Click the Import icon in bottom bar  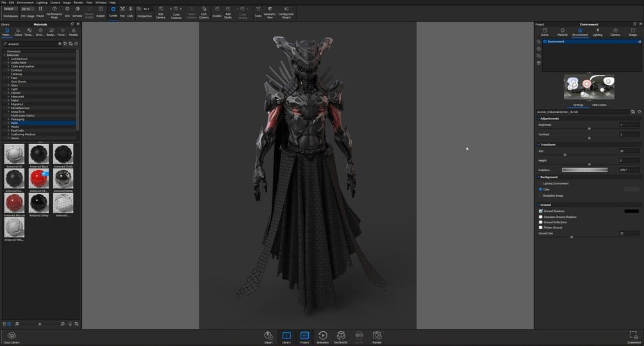pos(268,338)
